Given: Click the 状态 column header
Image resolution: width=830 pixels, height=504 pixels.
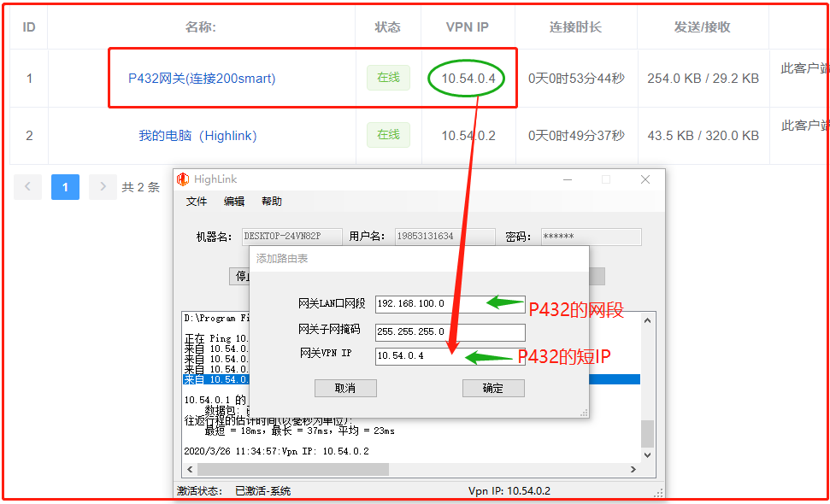Looking at the screenshot, I should (x=387, y=27).
